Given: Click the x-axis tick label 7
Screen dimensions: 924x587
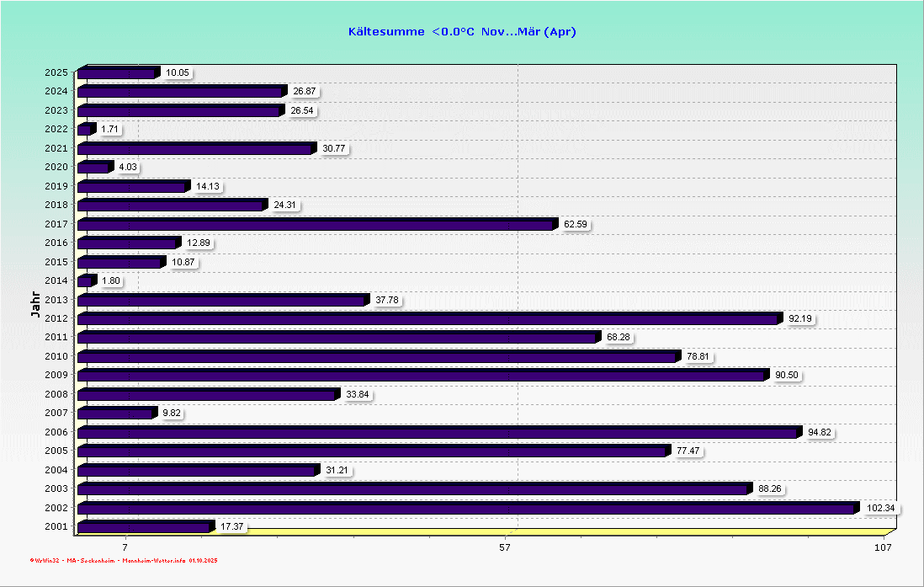Looking at the screenshot, I should (x=125, y=548).
